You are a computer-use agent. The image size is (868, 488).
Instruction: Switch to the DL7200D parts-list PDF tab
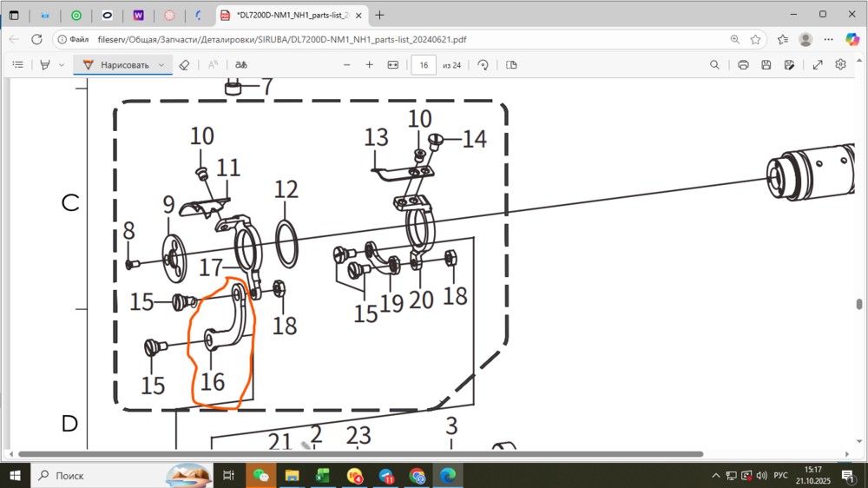pos(286,15)
